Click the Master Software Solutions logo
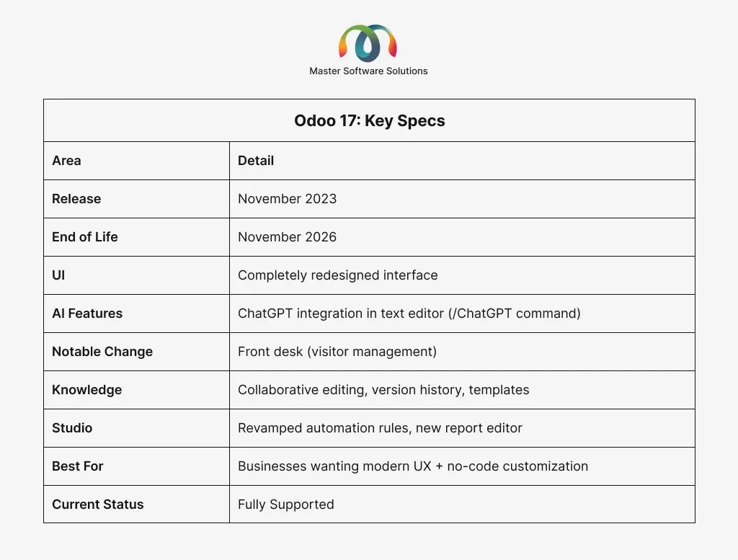 coord(368,43)
